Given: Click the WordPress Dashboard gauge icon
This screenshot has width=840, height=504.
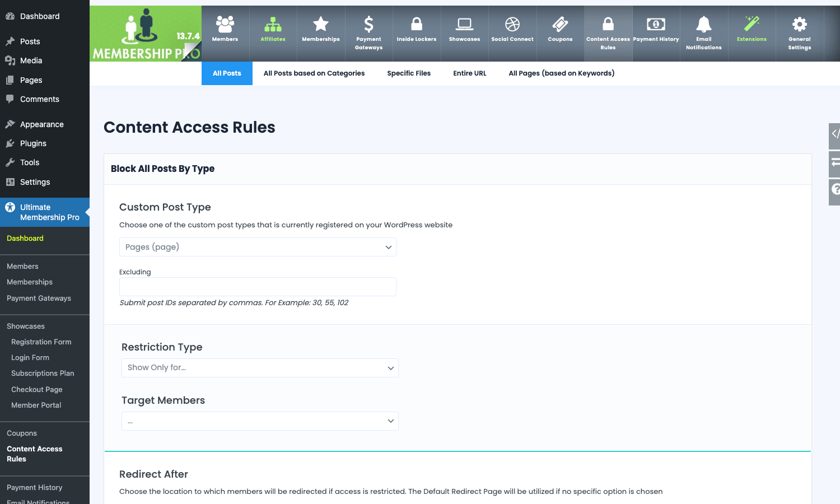Looking at the screenshot, I should [10, 16].
